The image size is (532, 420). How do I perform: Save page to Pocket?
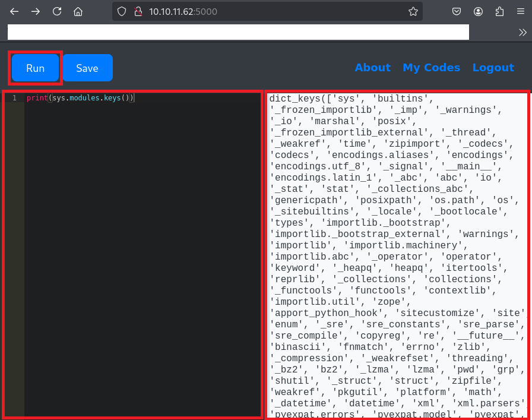457,11
